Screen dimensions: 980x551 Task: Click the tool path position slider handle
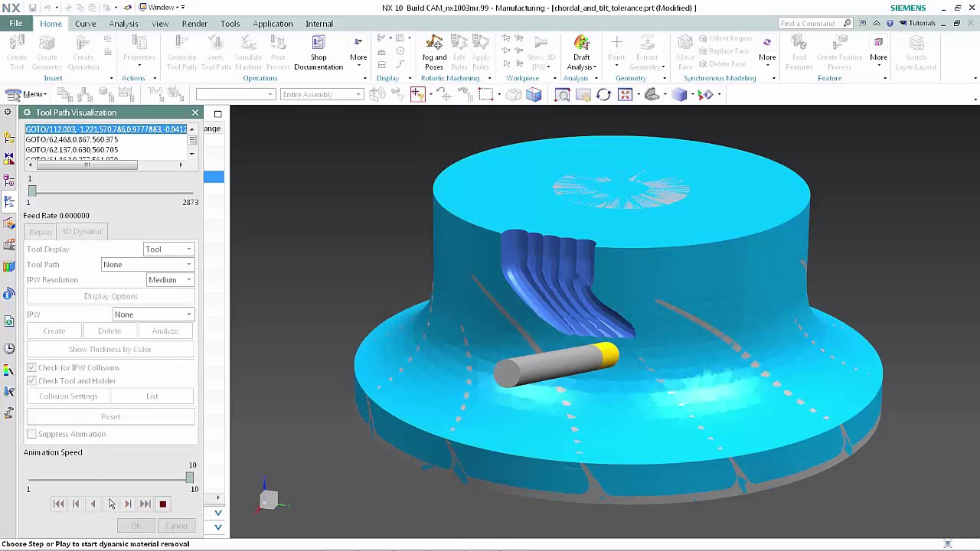[x=31, y=191]
